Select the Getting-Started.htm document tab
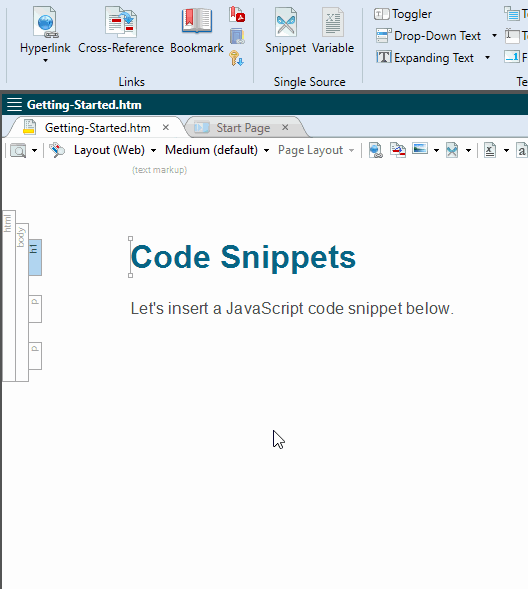Viewport: 528px width, 589px height. coord(97,128)
